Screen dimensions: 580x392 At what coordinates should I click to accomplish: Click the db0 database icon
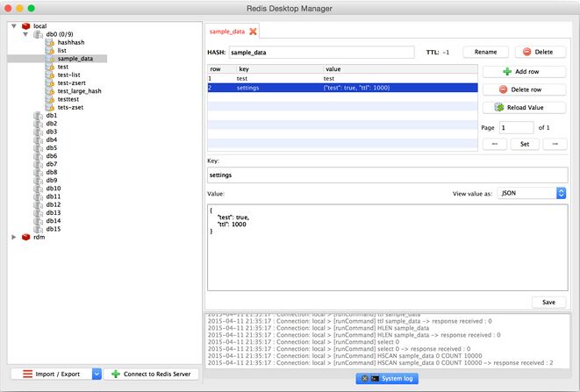[38, 34]
